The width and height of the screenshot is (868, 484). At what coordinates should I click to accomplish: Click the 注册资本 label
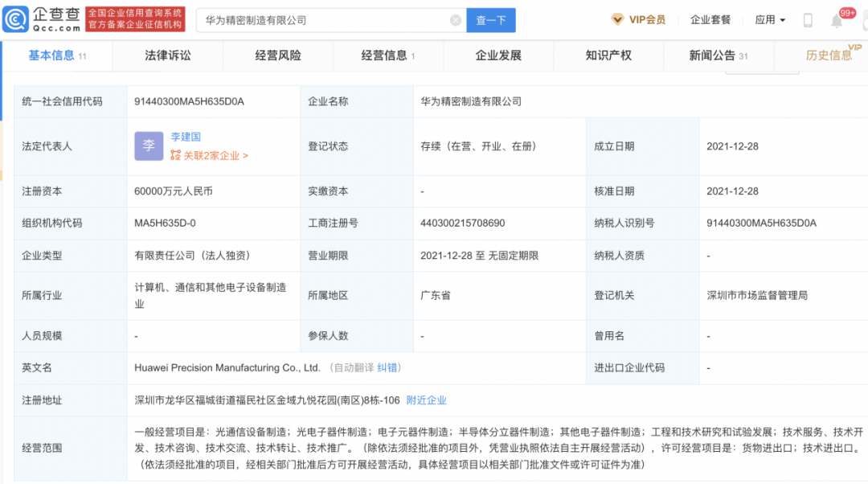(x=42, y=191)
